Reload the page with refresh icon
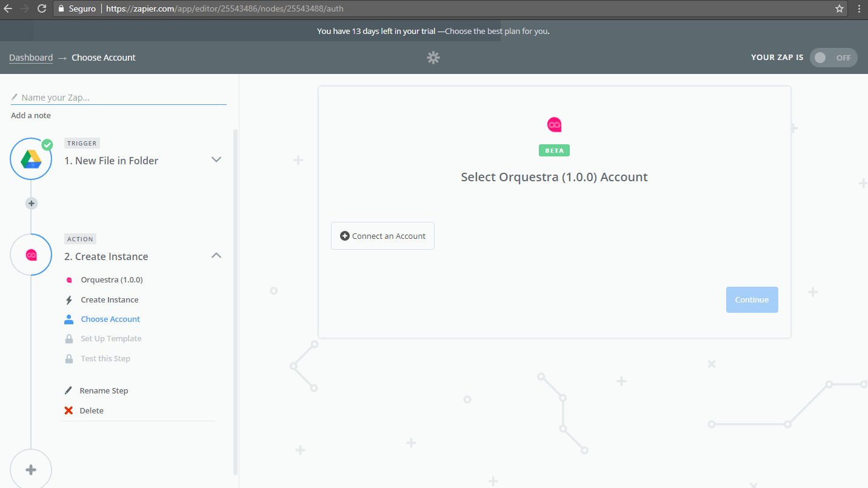 pos(42,8)
